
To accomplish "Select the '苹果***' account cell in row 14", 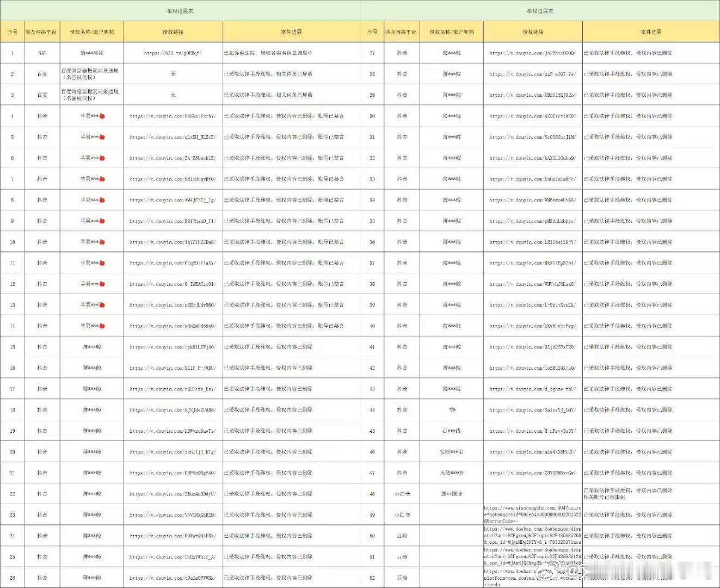I will [91, 326].
